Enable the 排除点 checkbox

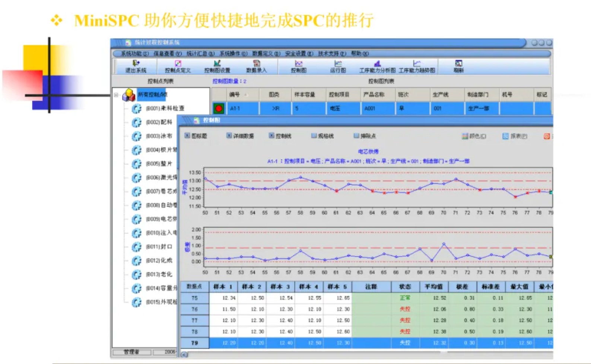click(x=356, y=136)
